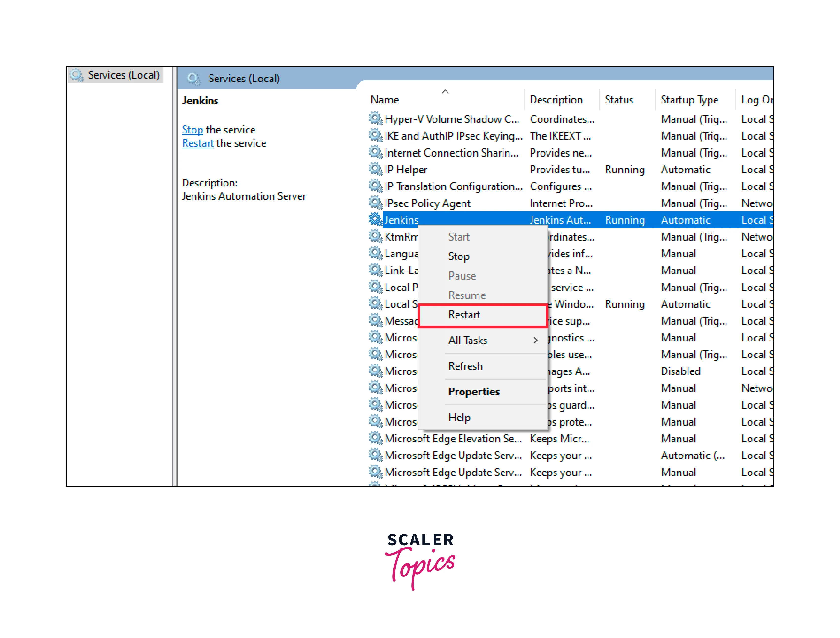Expand the All Tasks submenu arrow

pos(535,340)
